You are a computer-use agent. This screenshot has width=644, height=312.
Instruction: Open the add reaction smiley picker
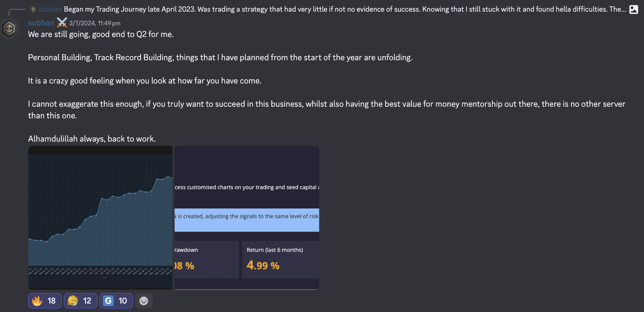144,301
